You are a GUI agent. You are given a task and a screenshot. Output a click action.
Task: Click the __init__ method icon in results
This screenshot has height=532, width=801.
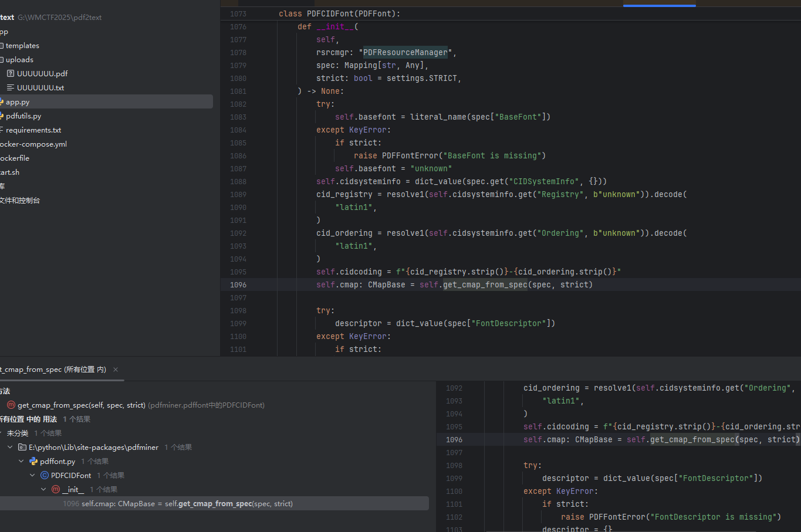pos(56,489)
